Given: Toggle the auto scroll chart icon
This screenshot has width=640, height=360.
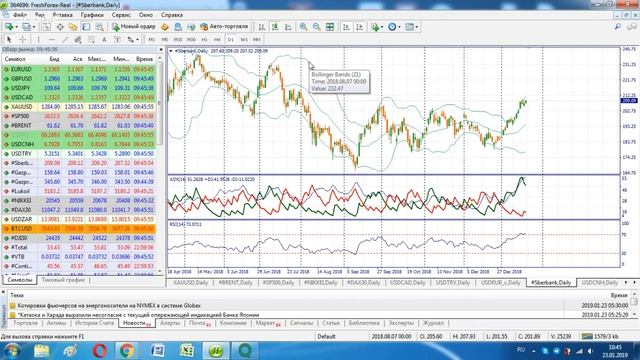Looking at the screenshot, I should (x=346, y=27).
